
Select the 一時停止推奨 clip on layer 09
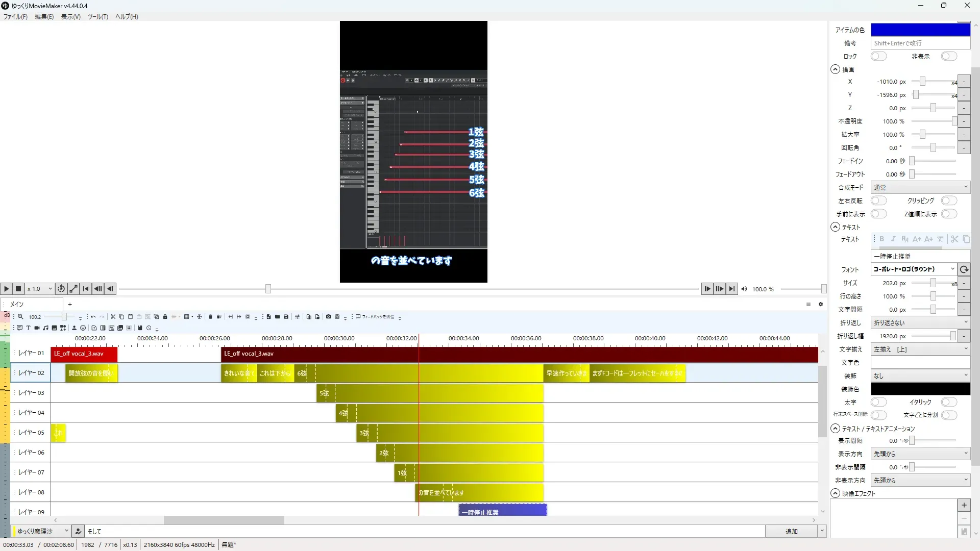point(503,511)
